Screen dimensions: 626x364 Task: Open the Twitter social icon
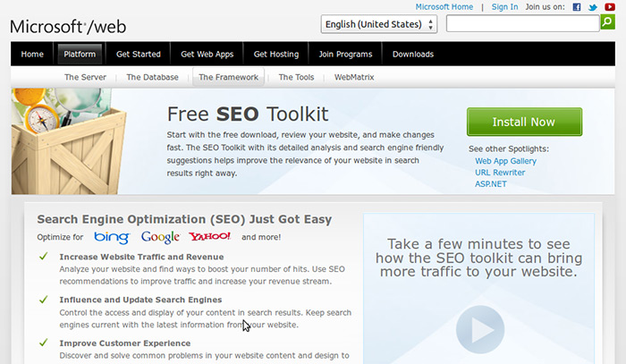pyautogui.click(x=592, y=7)
